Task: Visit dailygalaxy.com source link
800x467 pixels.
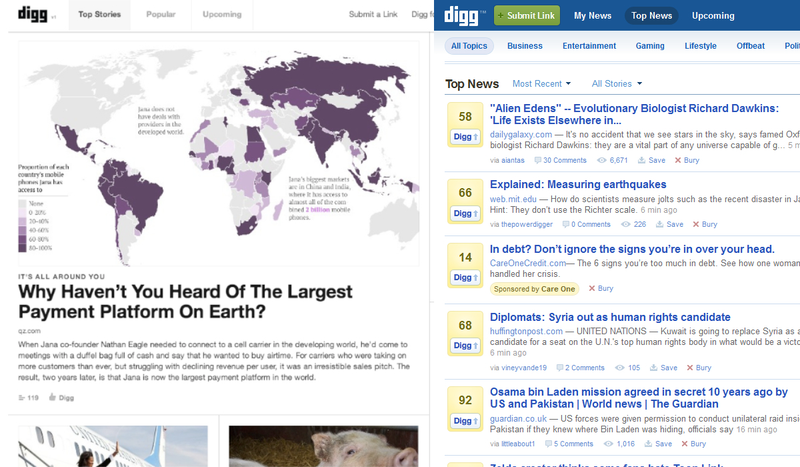Action: point(521,135)
